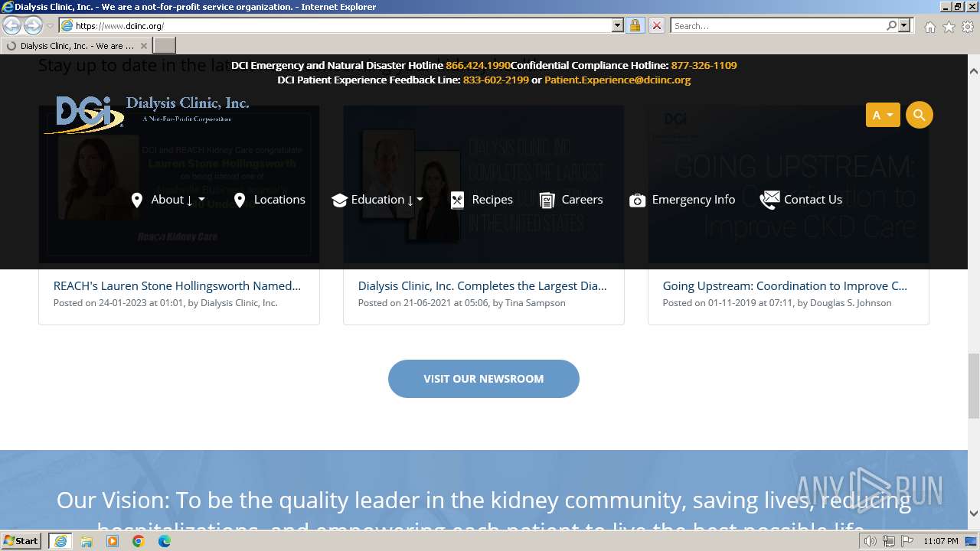Click the Patient.Experience@dciinc.org email link
The image size is (980, 551).
click(617, 80)
